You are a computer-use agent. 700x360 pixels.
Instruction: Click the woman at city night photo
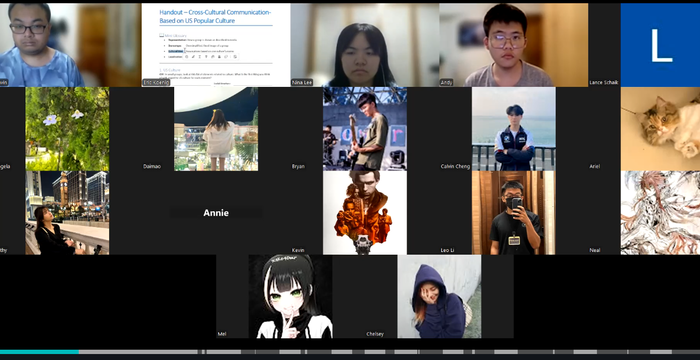coord(67,213)
